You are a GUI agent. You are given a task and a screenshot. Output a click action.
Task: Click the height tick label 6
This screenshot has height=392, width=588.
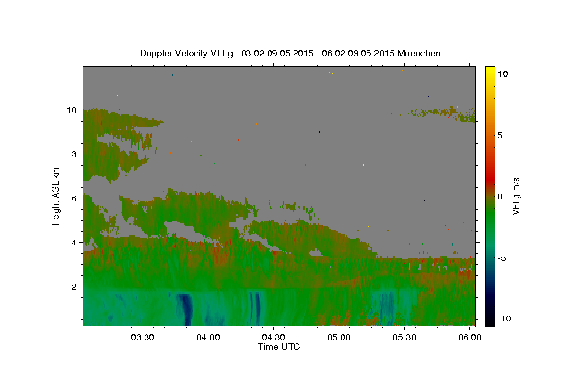(75, 198)
